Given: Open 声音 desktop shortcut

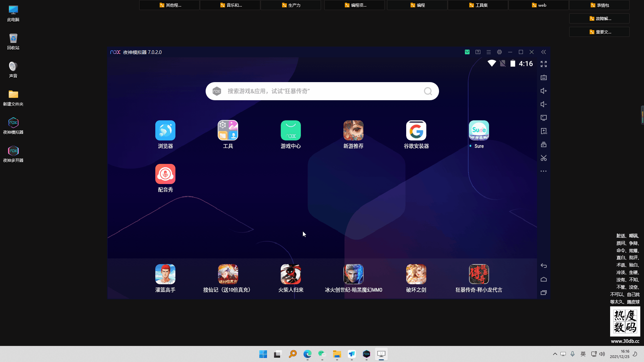Looking at the screenshot, I should [x=13, y=70].
